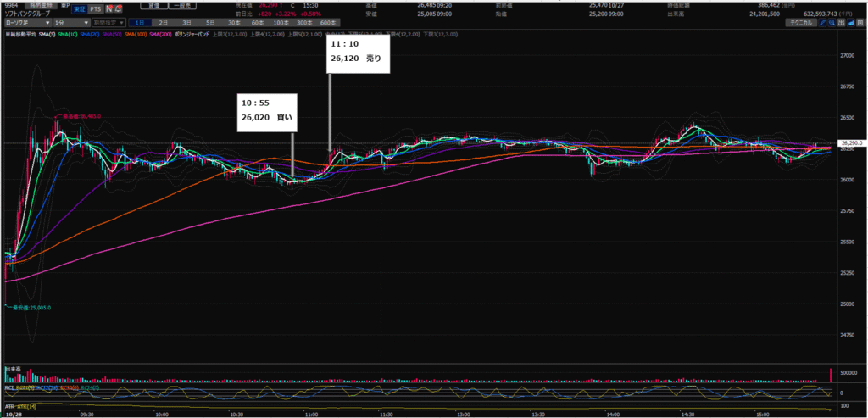Select the pencil drawing tool icon

coord(821,25)
